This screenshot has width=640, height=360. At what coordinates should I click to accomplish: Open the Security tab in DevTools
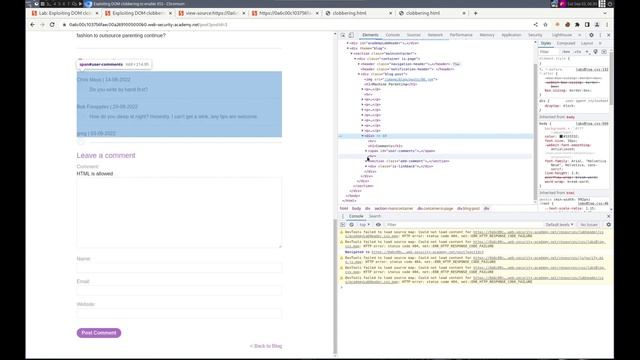pyautogui.click(x=535, y=35)
